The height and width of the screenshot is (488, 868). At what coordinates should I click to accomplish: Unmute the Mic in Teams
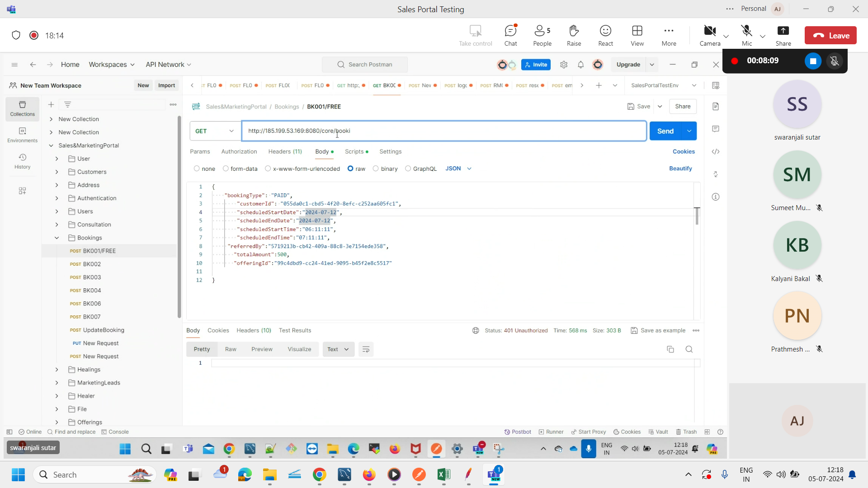coord(747,35)
